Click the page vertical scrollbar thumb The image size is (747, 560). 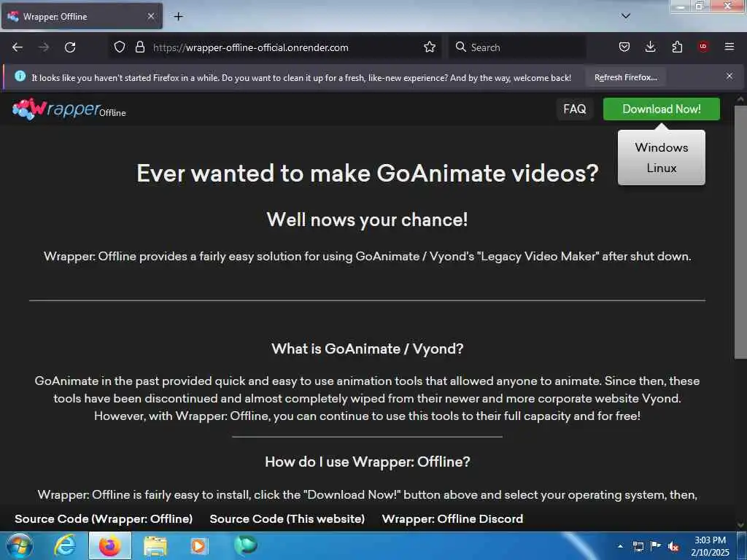pyautogui.click(x=740, y=231)
